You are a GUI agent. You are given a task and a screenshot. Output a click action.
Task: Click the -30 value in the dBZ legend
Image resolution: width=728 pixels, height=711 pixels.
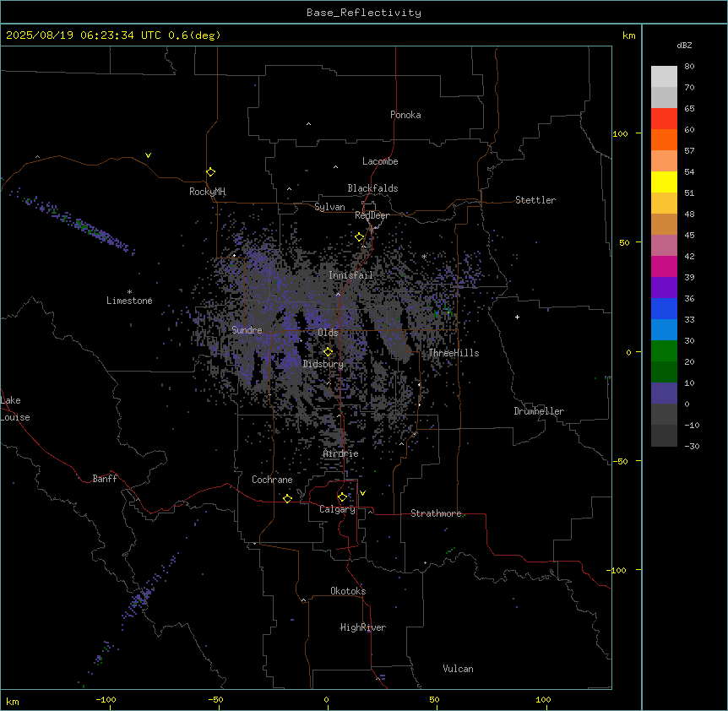pyautogui.click(x=692, y=446)
